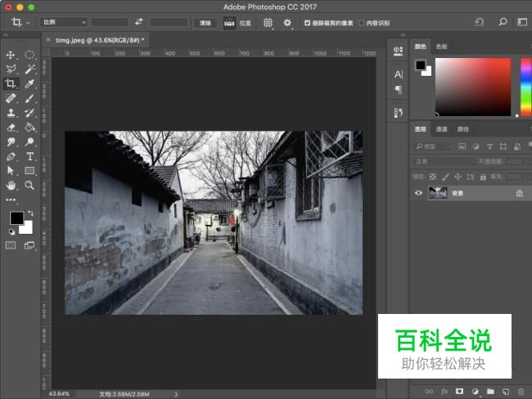The image size is (532, 399).
Task: Activate the Horizontal Type tool
Action: click(x=29, y=156)
